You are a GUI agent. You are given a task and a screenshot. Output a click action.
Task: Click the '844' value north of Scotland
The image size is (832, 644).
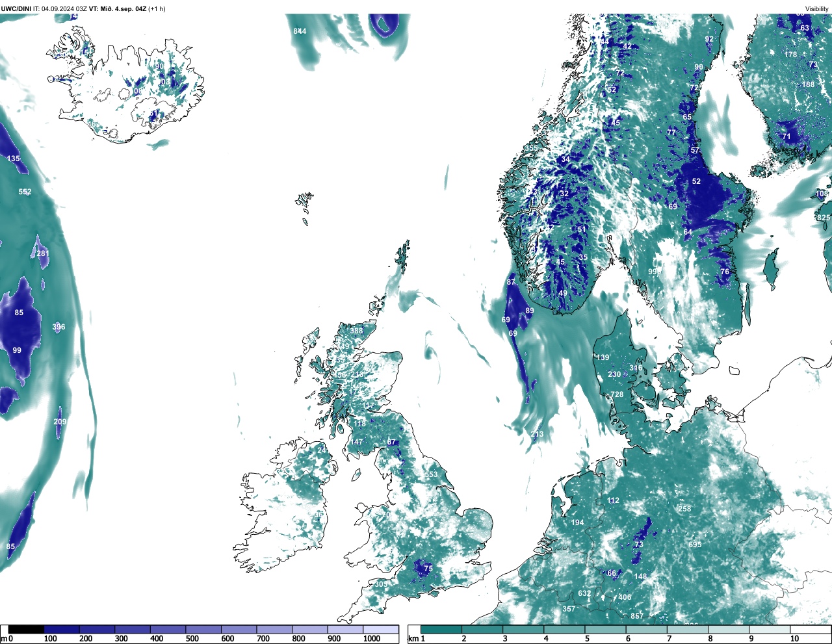click(x=300, y=31)
